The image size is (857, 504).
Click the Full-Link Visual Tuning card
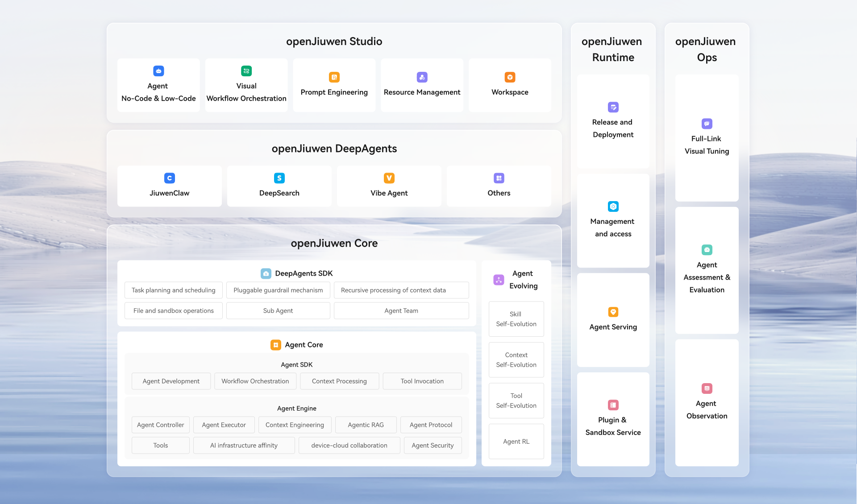point(707,138)
